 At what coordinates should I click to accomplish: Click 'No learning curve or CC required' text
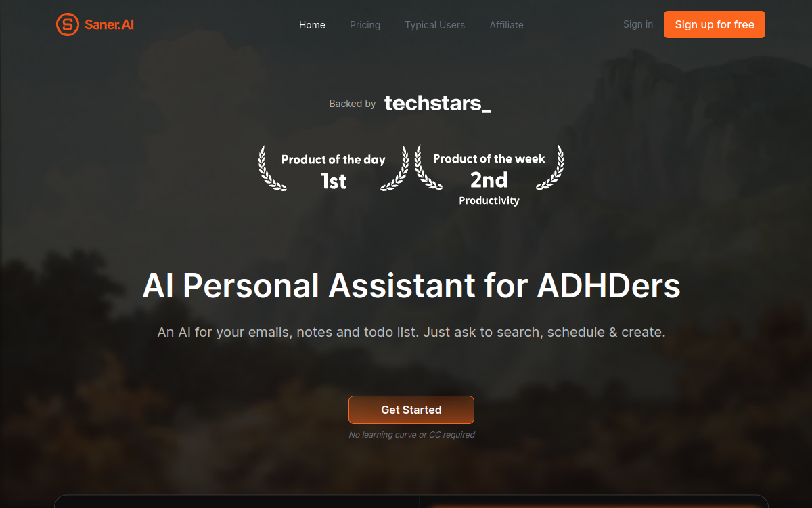411,435
